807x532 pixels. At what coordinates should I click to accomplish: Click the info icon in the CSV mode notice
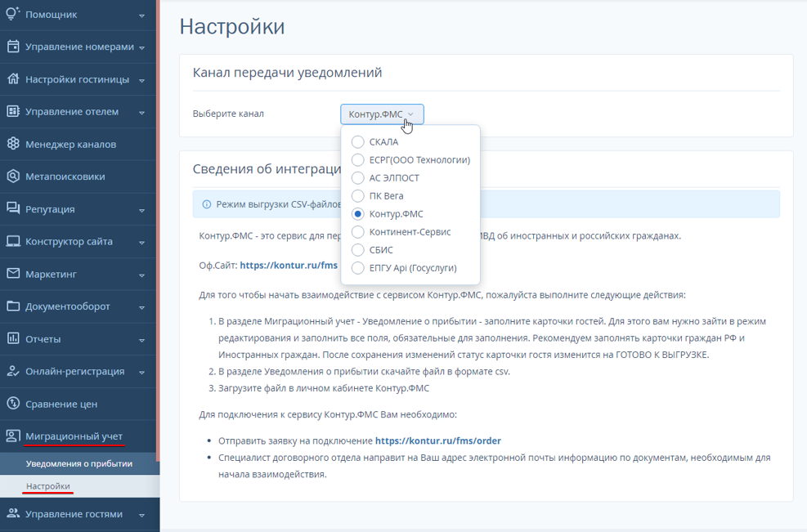206,204
